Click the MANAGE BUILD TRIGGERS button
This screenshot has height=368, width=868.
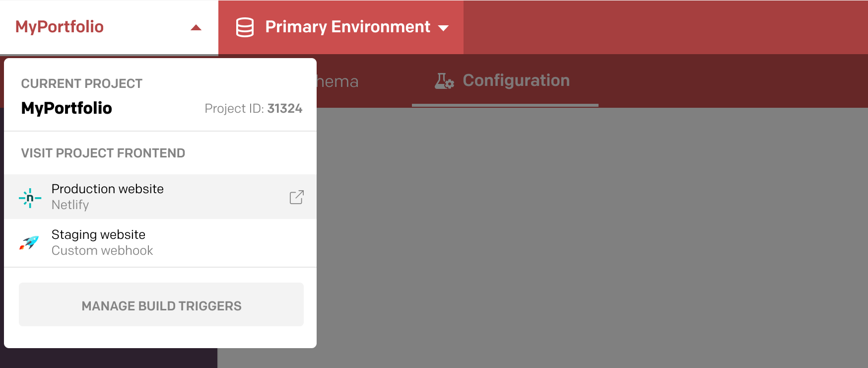pyautogui.click(x=161, y=304)
